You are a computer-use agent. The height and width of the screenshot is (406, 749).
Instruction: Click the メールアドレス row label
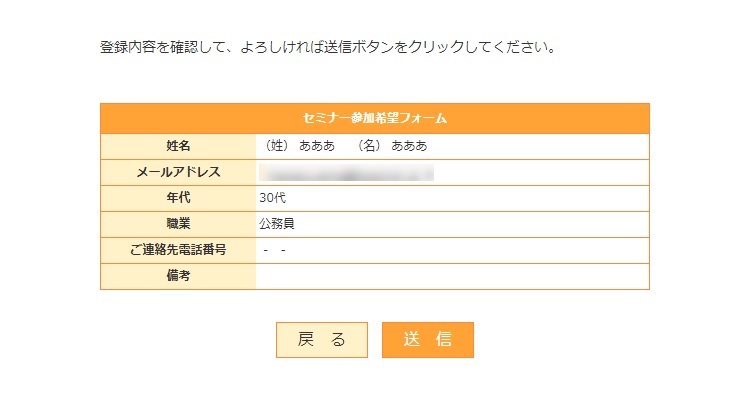point(178,172)
